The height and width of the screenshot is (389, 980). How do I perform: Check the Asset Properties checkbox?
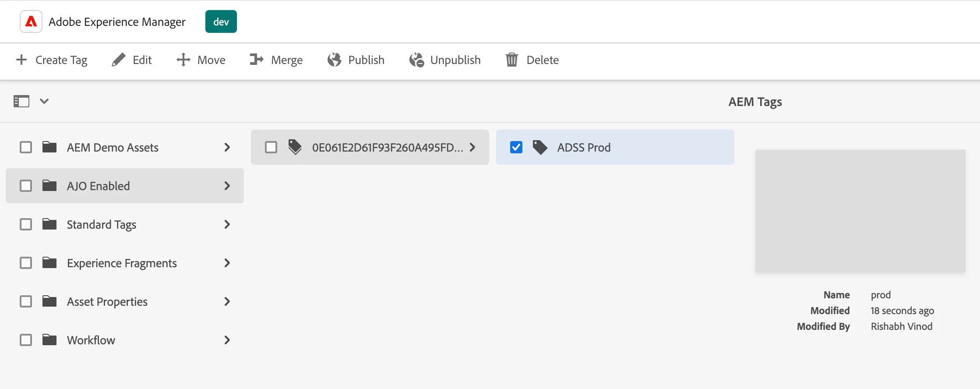pos(26,301)
